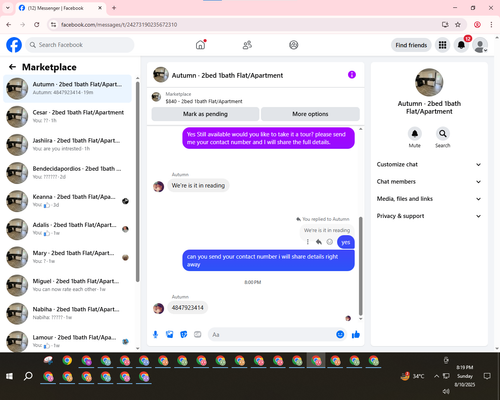
Task: Attach a file with photo icon
Action: click(170, 334)
